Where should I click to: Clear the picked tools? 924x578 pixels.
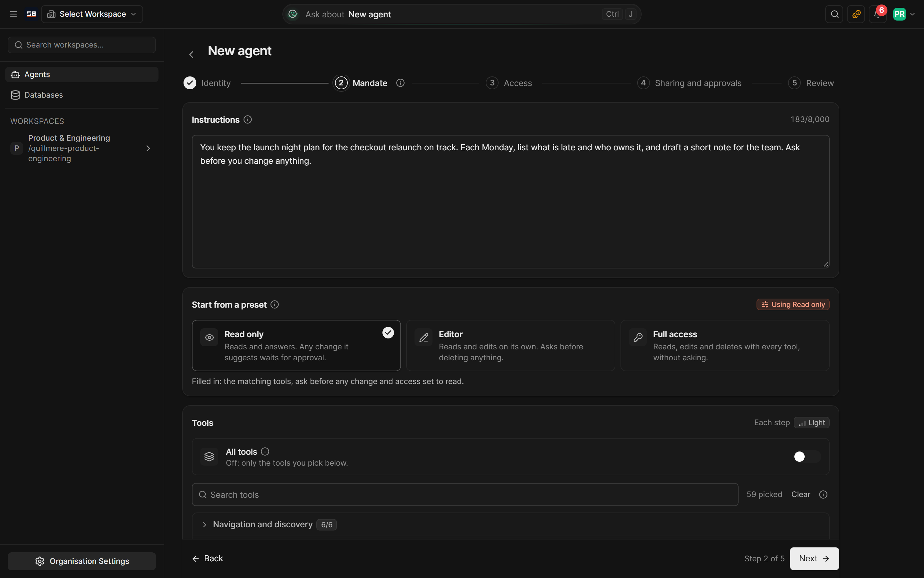800,495
